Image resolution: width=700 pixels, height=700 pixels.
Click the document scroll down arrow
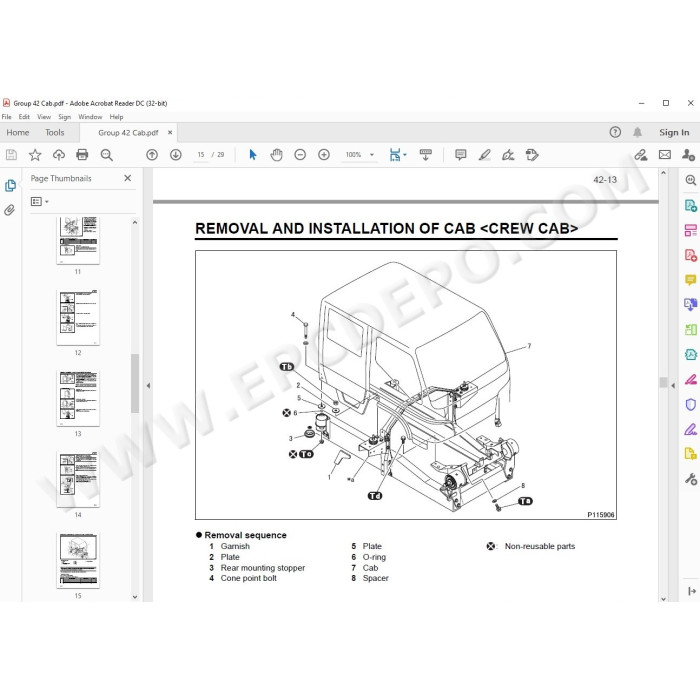pyautogui.click(x=663, y=599)
